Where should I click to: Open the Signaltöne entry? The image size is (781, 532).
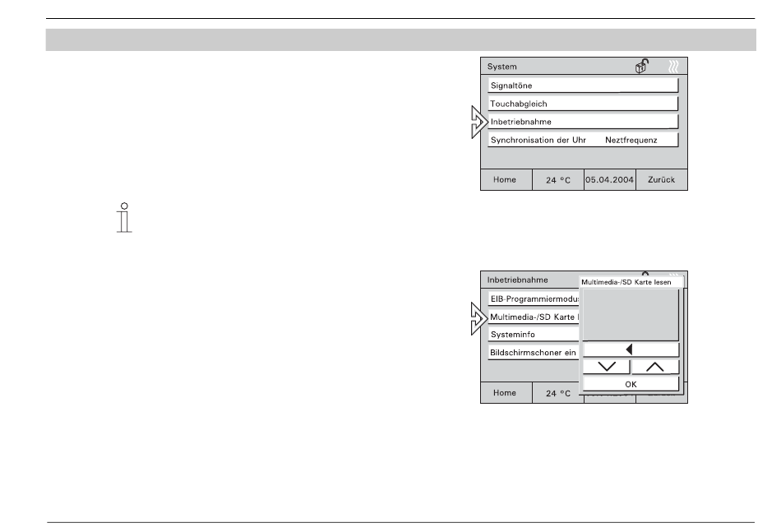(x=583, y=86)
